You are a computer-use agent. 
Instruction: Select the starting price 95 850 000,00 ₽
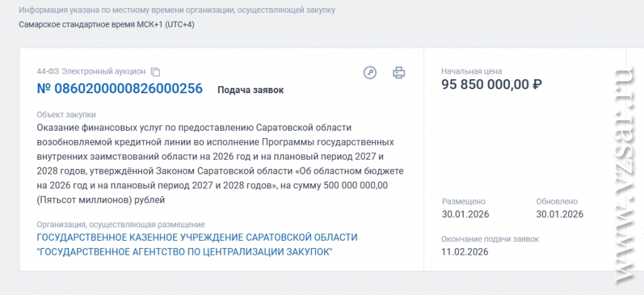[486, 84]
